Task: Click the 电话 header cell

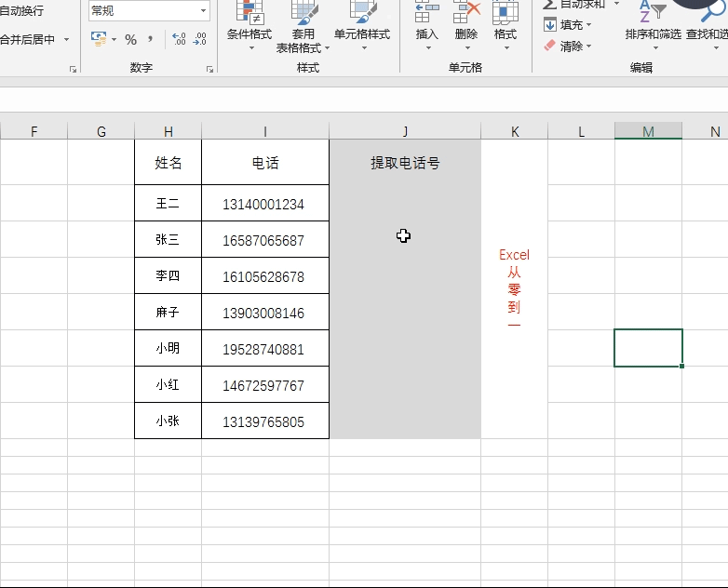Action: [x=265, y=163]
